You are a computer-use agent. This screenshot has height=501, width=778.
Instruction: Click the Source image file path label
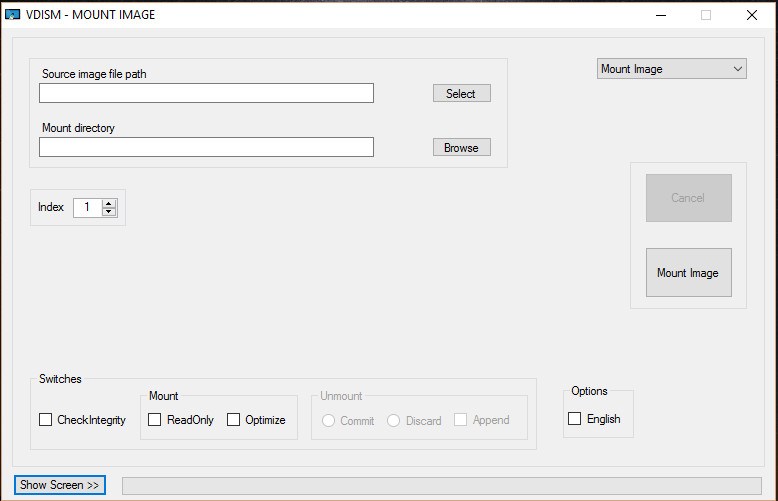pyautogui.click(x=94, y=74)
